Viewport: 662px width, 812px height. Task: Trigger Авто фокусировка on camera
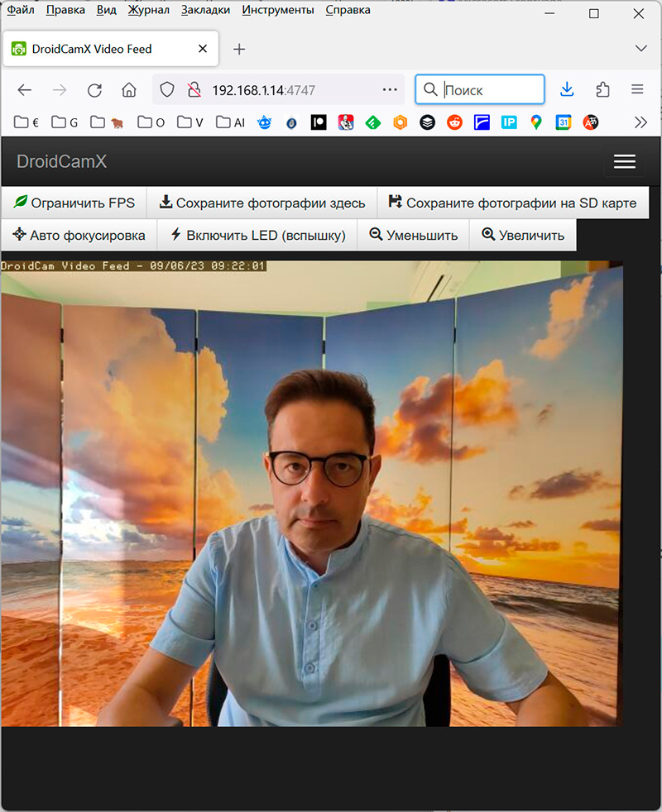[x=79, y=235]
